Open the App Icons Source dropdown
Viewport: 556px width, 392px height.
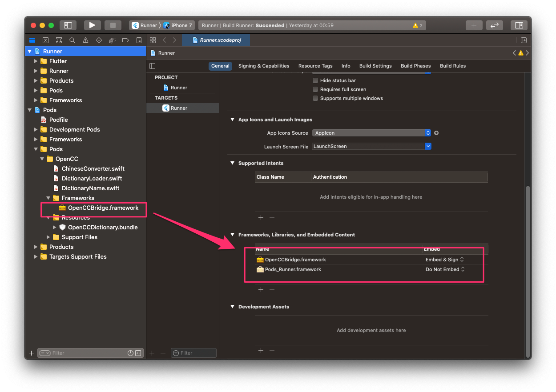[372, 133]
